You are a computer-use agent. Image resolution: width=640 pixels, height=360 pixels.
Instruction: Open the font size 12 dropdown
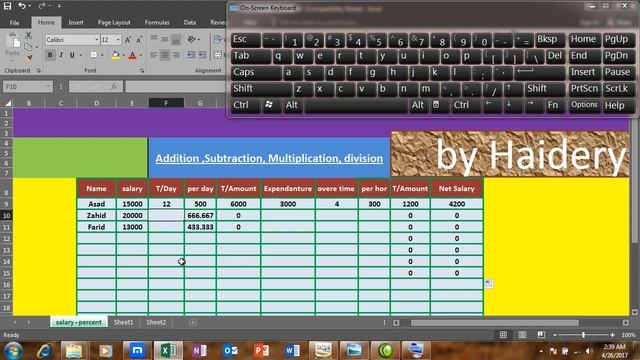[x=118, y=40]
